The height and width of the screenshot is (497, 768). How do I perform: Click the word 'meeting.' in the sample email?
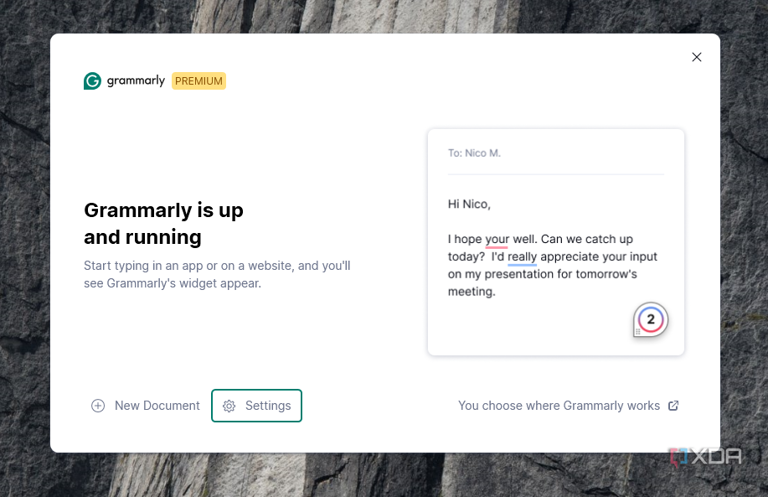(x=472, y=292)
